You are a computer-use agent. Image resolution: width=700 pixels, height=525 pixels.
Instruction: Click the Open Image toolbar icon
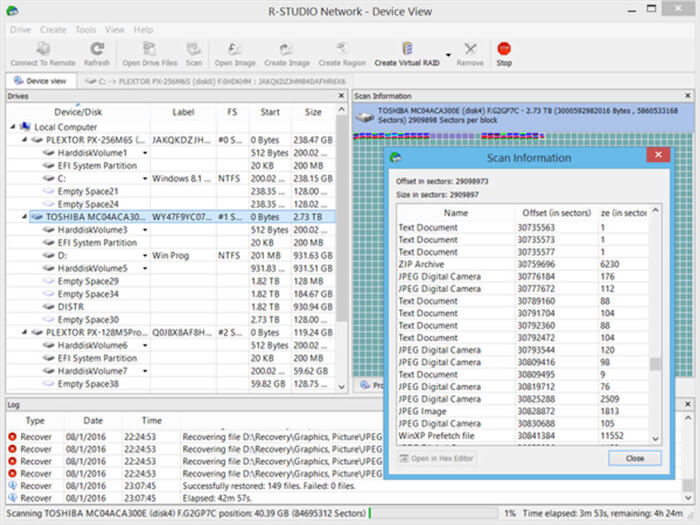[x=235, y=54]
